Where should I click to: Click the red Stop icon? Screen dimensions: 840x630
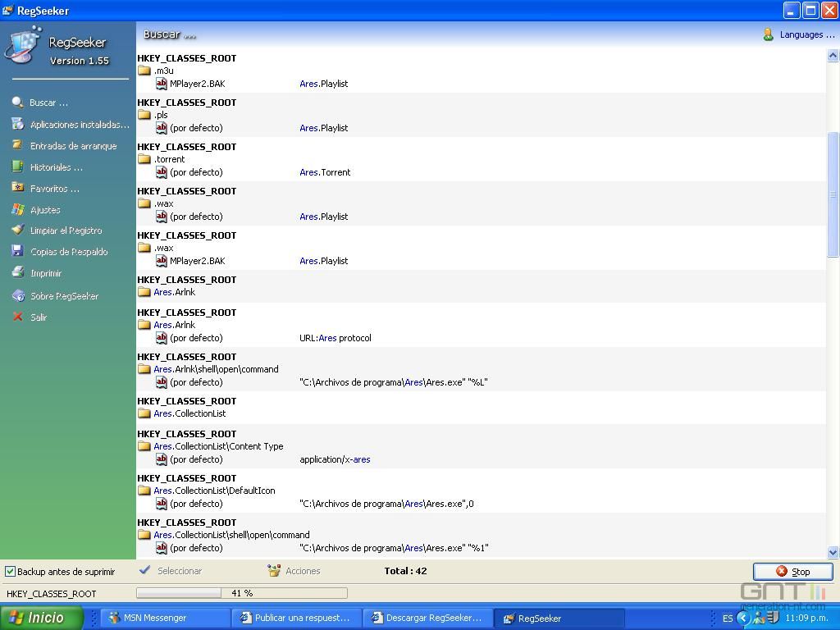pyautogui.click(x=782, y=572)
